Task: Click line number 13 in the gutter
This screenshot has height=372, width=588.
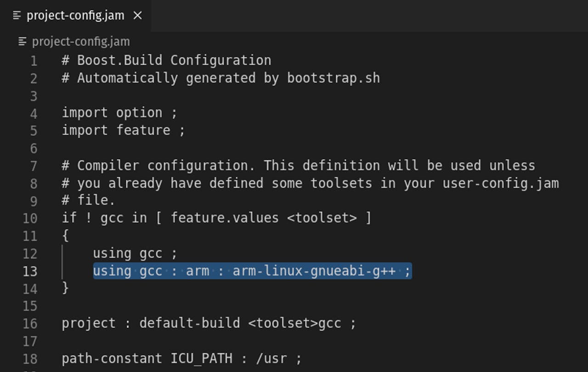Action: click(x=30, y=271)
